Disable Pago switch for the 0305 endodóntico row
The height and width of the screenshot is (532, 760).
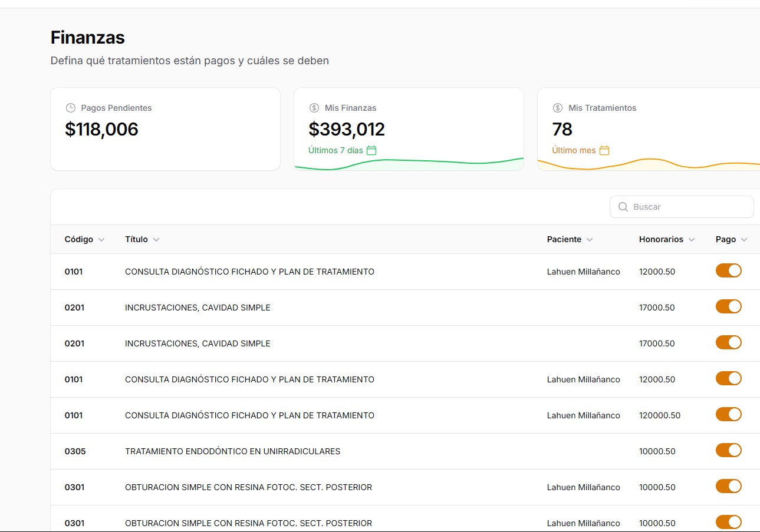coord(728,450)
